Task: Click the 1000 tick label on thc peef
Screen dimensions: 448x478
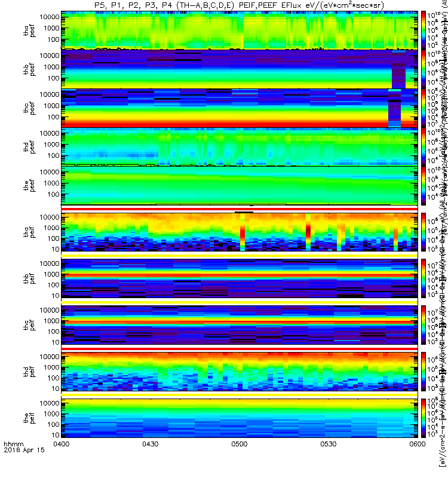Action: click(51, 106)
